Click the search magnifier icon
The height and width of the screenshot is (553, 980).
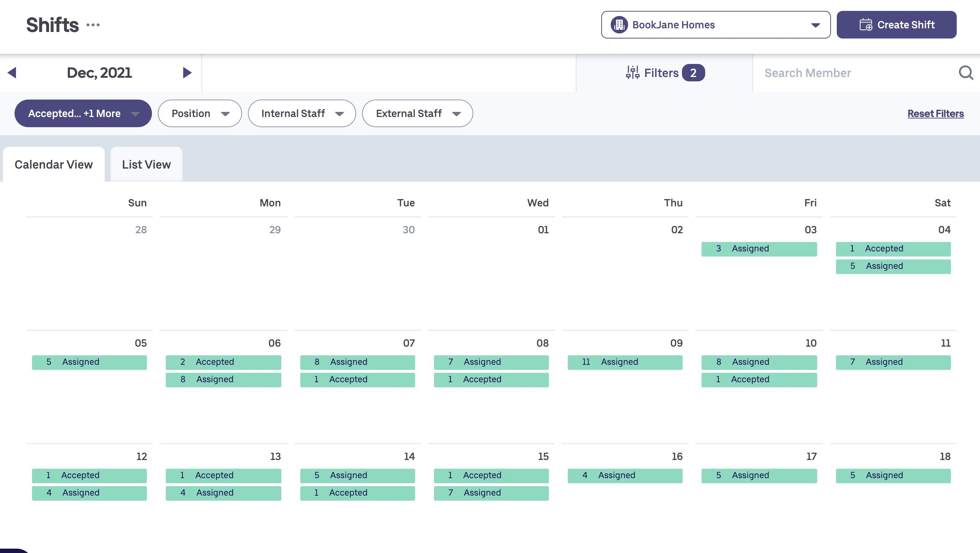pyautogui.click(x=965, y=73)
